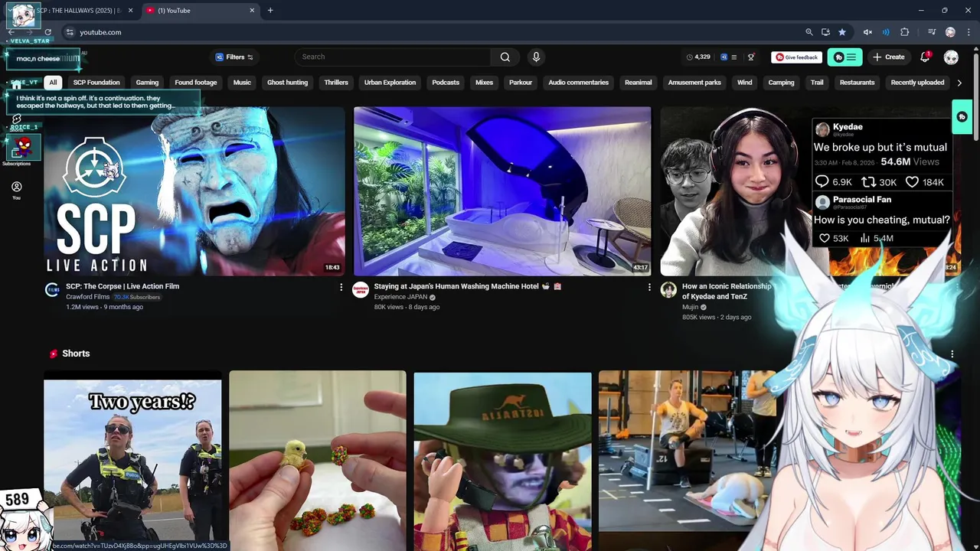The image size is (980, 551).
Task: Open the SCP: The Corpse video title
Action: (x=122, y=286)
